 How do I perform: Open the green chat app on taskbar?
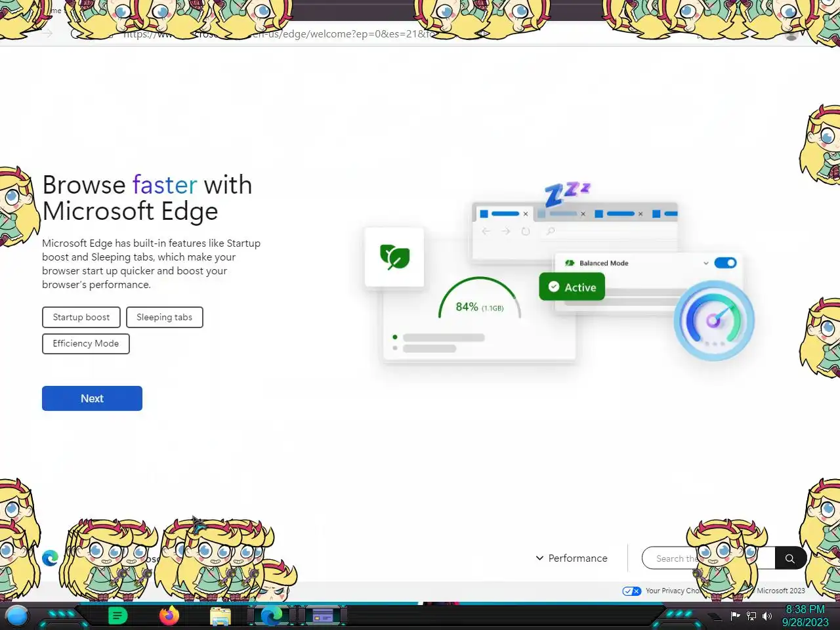coord(117,616)
